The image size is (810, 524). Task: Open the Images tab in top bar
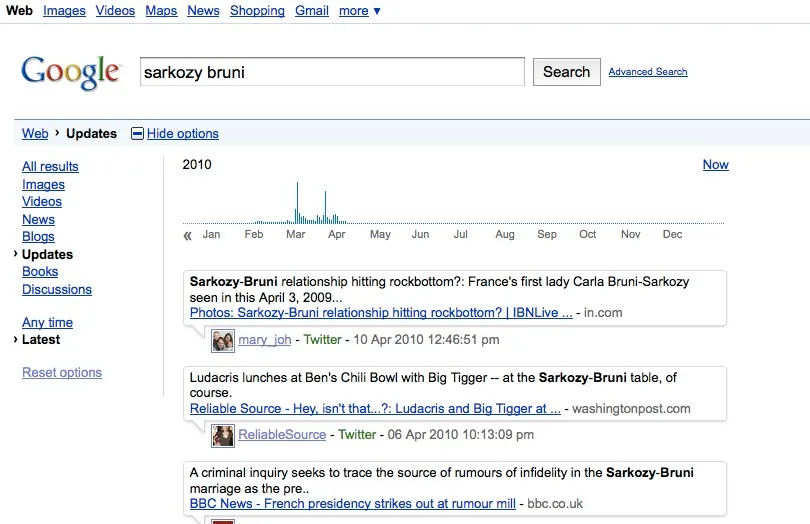point(64,11)
